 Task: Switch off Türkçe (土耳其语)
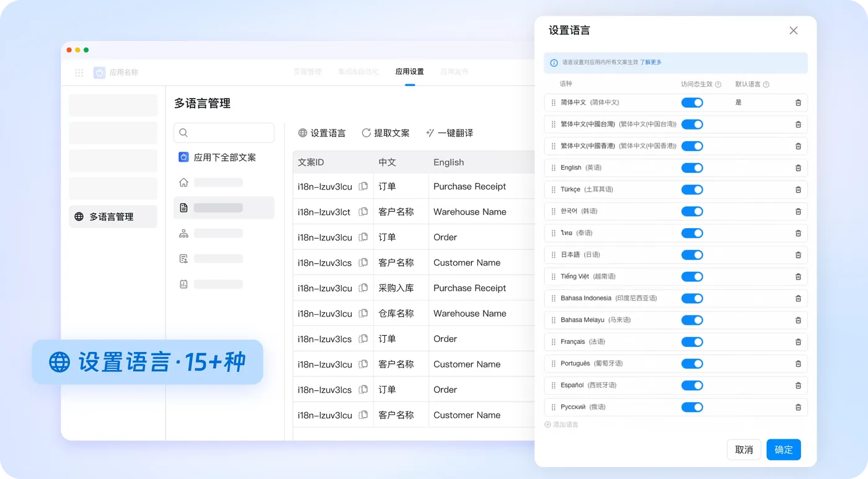pyautogui.click(x=692, y=190)
